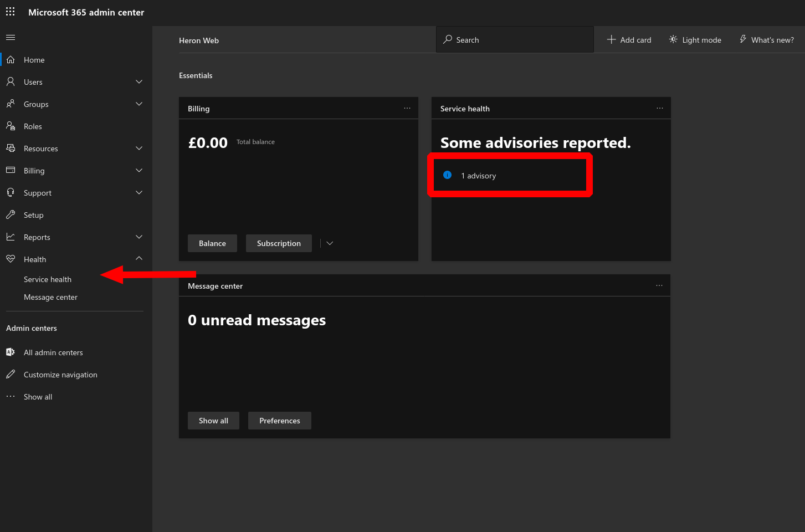This screenshot has height=532, width=805.
Task: Click the 0 unread messages heading
Action: click(x=257, y=320)
